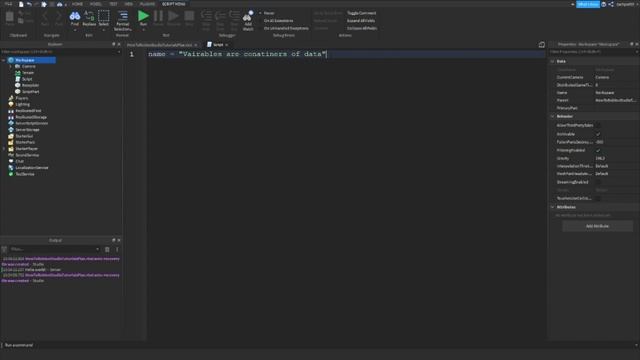Click the Toggle Comment button
Screen dimensions: 640x360
point(361,13)
